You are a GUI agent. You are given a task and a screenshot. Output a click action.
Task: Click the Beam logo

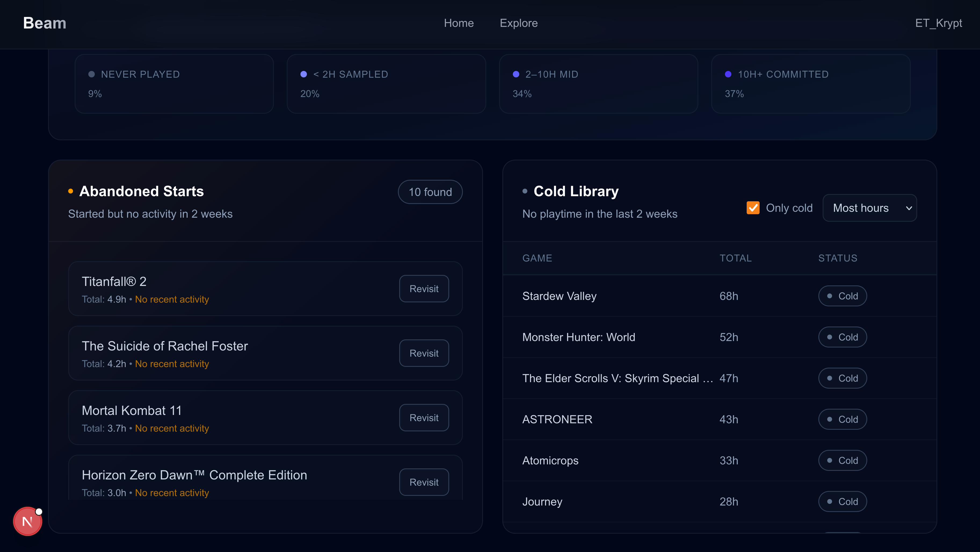(x=45, y=23)
